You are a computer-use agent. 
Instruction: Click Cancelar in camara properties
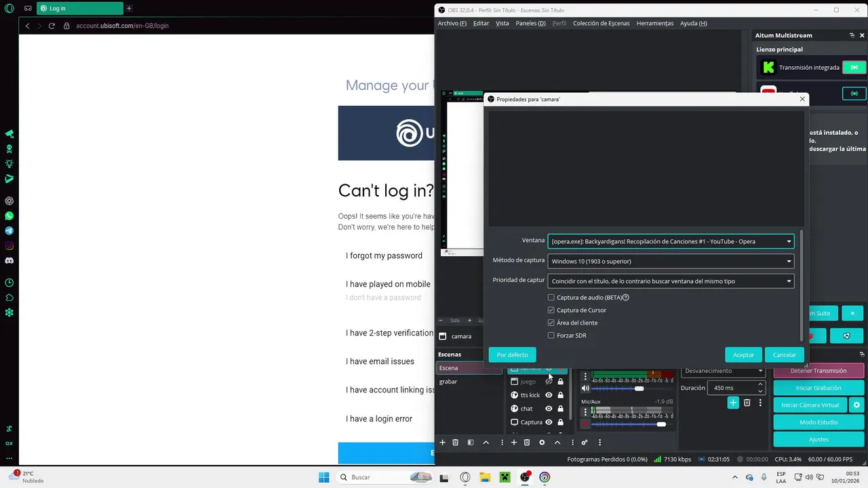pyautogui.click(x=785, y=354)
